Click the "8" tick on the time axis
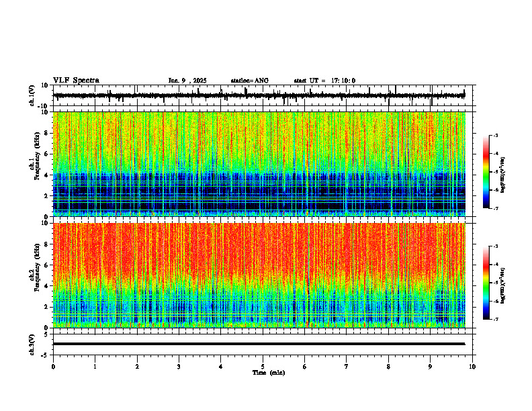The width and height of the screenshot is (532, 411). [388, 367]
